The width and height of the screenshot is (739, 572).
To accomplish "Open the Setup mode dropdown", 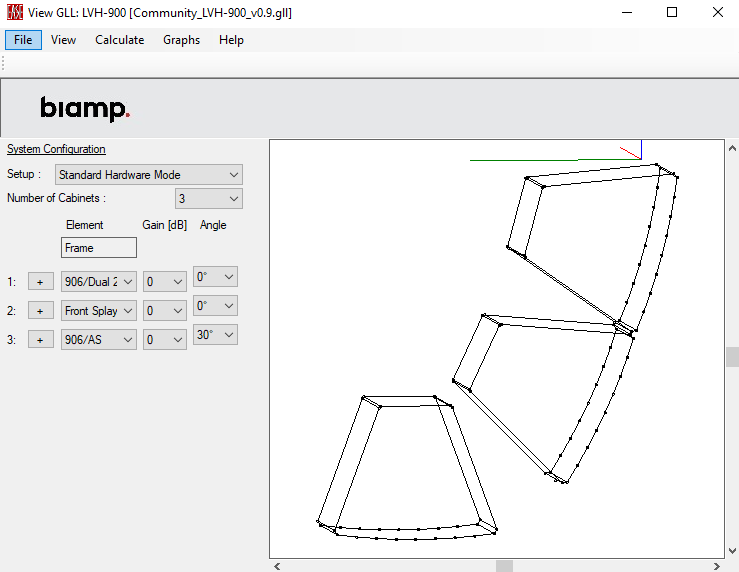I will (x=149, y=175).
